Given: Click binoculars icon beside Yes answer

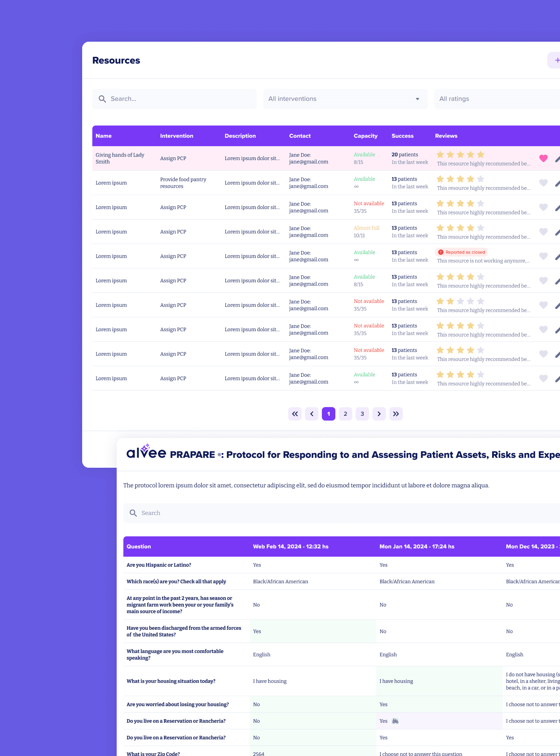Looking at the screenshot, I should [395, 721].
